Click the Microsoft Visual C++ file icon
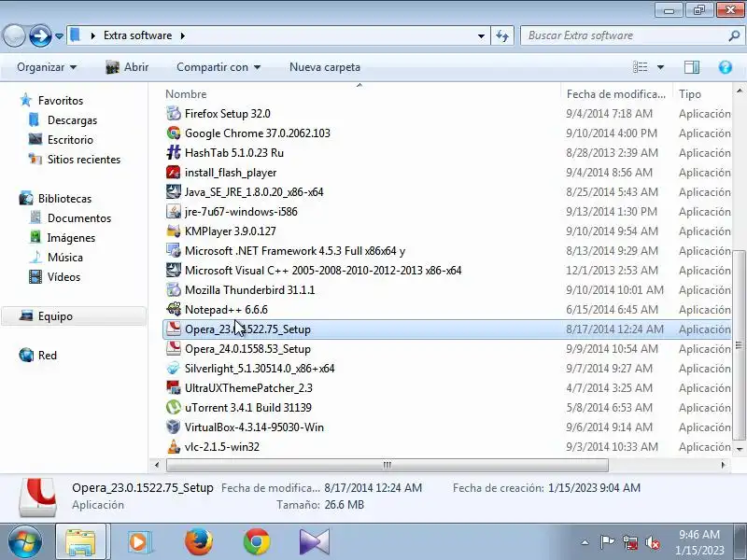 [x=174, y=271]
